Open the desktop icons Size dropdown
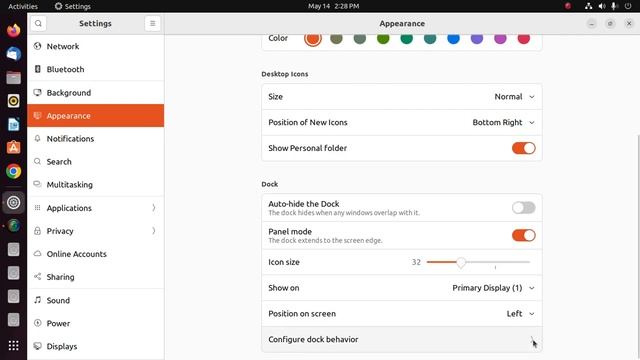The height and width of the screenshot is (360, 640). point(514,97)
